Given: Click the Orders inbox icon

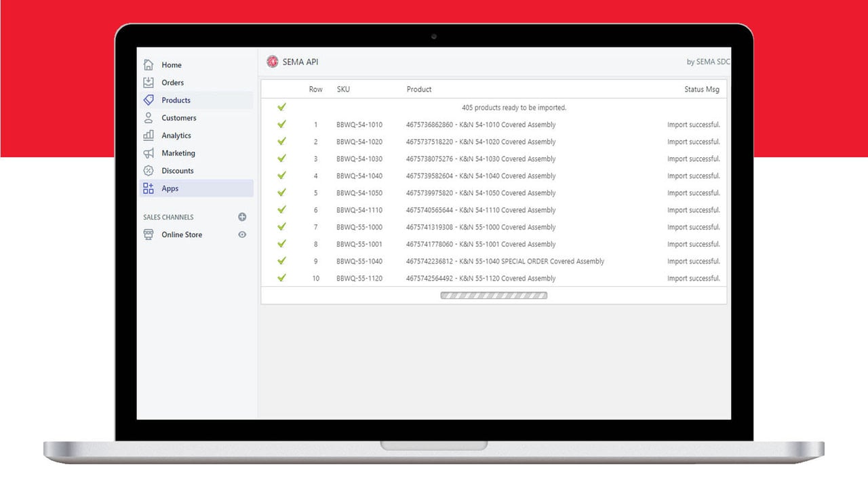Looking at the screenshot, I should pos(149,83).
